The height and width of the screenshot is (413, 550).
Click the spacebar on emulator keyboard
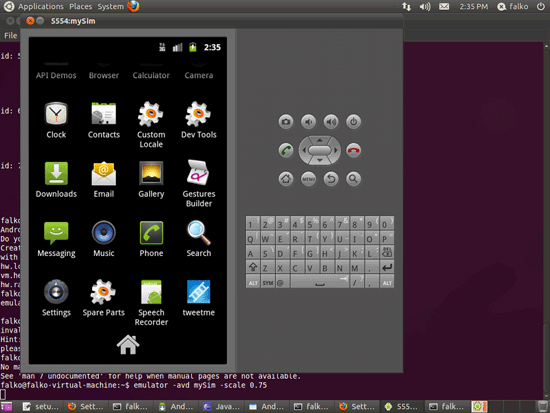(320, 282)
